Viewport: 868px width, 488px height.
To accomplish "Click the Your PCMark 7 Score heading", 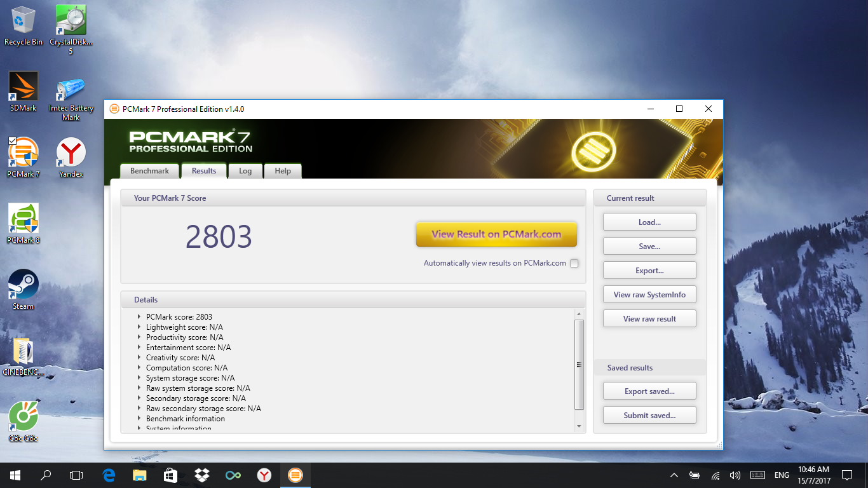I will point(170,198).
